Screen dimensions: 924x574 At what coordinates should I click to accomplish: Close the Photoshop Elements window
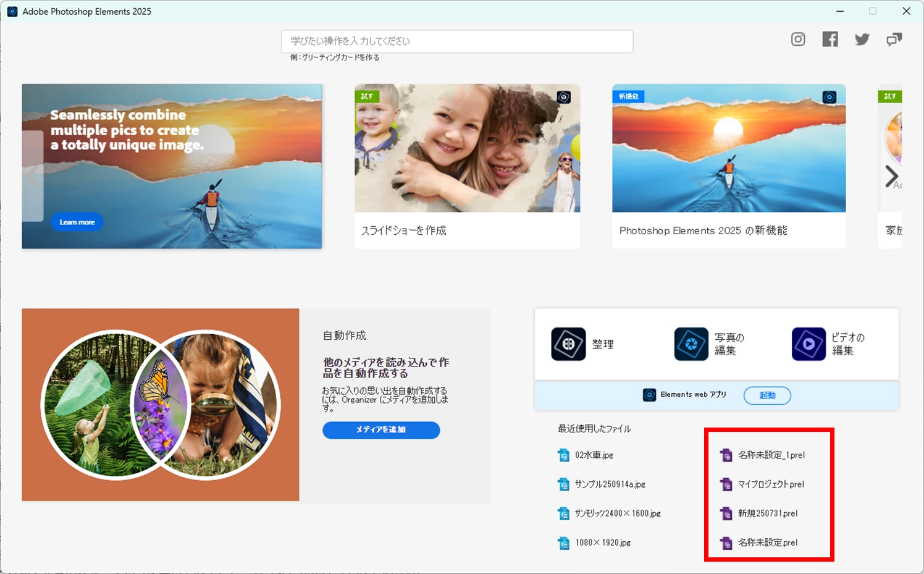point(906,11)
